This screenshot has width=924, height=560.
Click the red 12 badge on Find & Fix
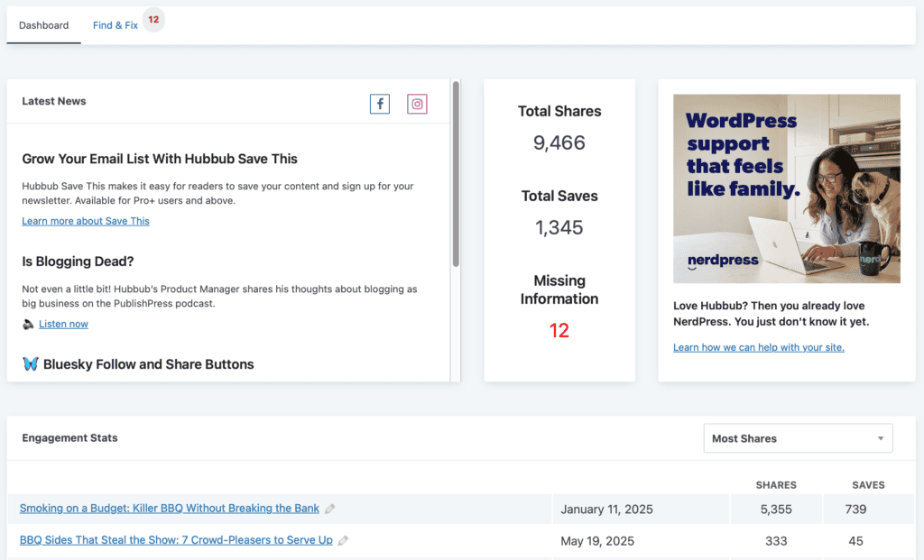tap(153, 20)
